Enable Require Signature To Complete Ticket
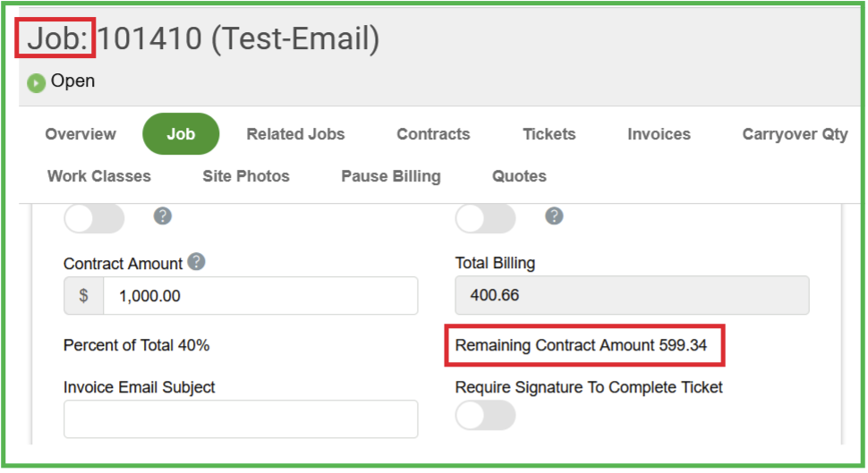The width and height of the screenshot is (868, 473). point(485,415)
